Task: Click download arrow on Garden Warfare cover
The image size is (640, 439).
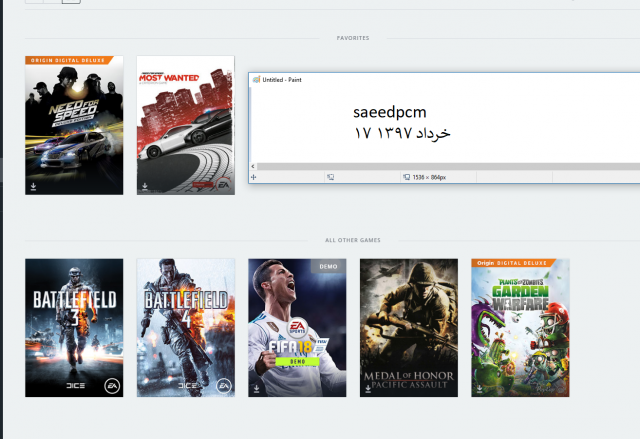Action: tap(481, 388)
